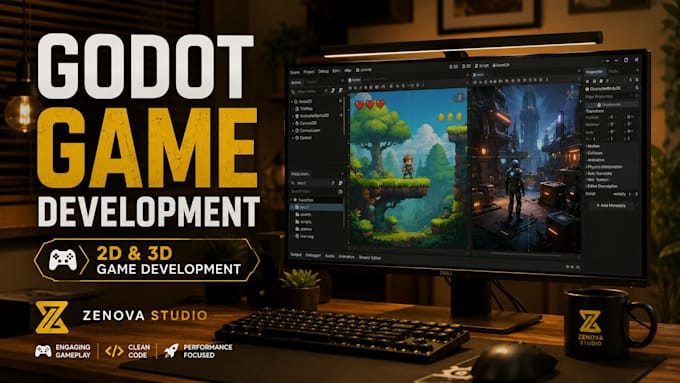
Task: Click the TileMap node icon in scene tree
Action: pos(296,109)
